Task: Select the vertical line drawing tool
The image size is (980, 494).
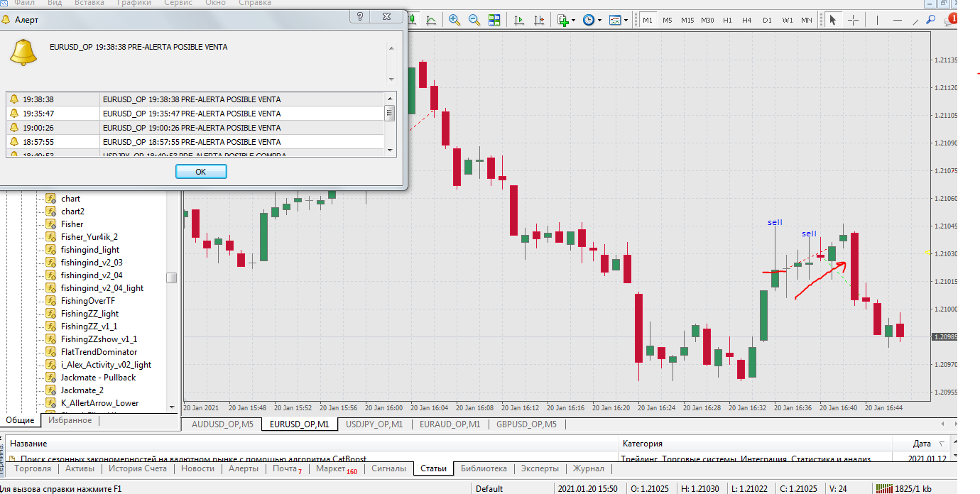Action: [878, 20]
